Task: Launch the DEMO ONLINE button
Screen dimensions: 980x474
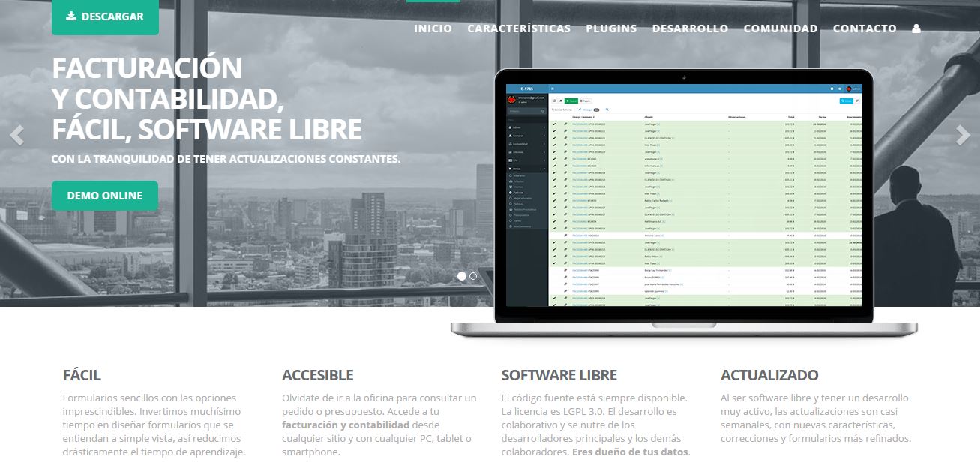Action: 105,196
